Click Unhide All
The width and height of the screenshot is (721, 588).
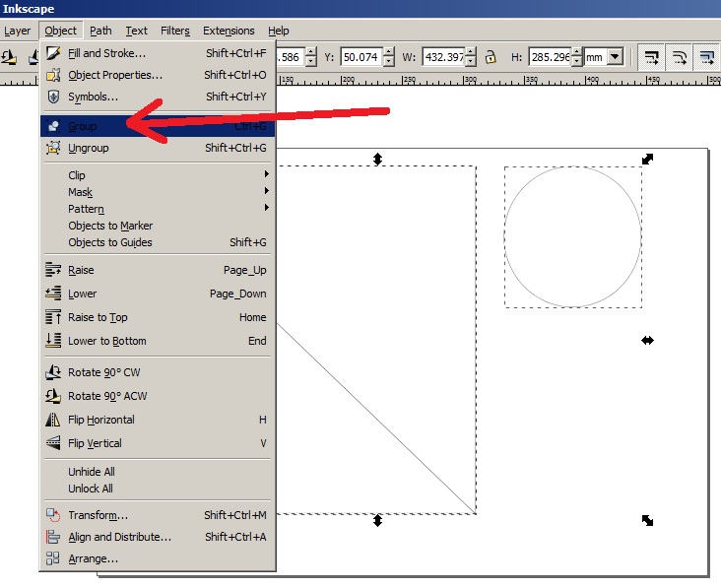[x=158, y=472]
